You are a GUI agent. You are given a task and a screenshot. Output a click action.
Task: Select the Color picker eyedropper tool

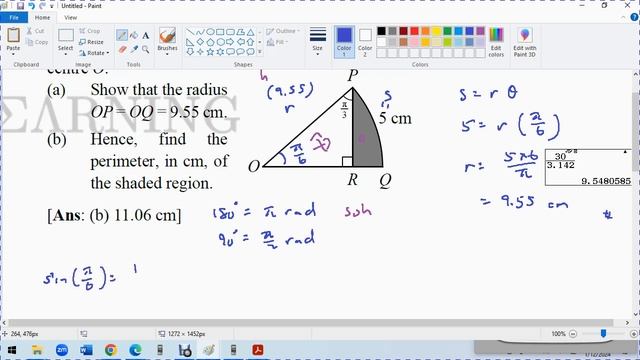coord(134,50)
